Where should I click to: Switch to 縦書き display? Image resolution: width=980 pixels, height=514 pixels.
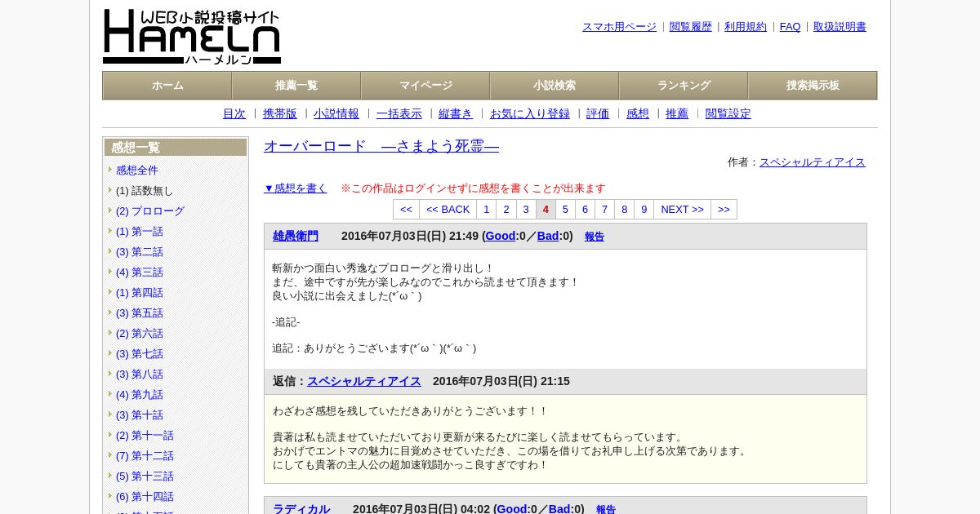click(x=456, y=114)
